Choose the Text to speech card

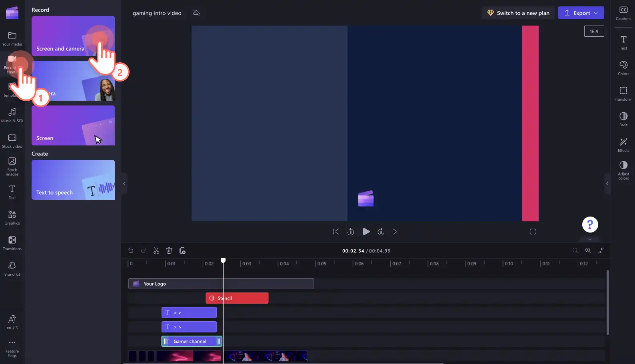tap(73, 180)
